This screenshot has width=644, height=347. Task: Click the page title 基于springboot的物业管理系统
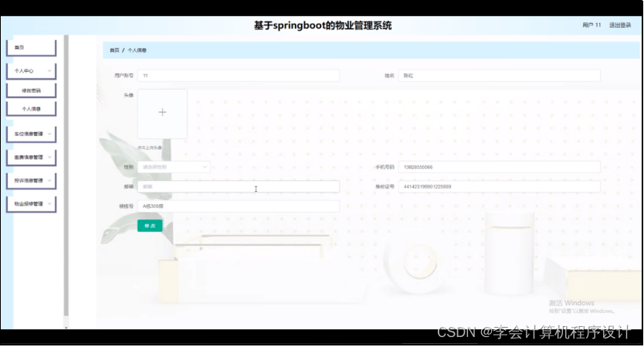point(323,26)
